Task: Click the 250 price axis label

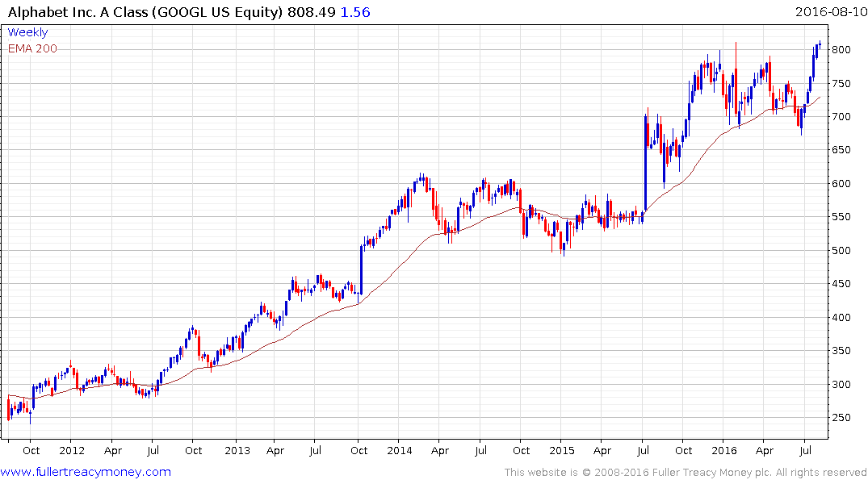Action: click(841, 418)
